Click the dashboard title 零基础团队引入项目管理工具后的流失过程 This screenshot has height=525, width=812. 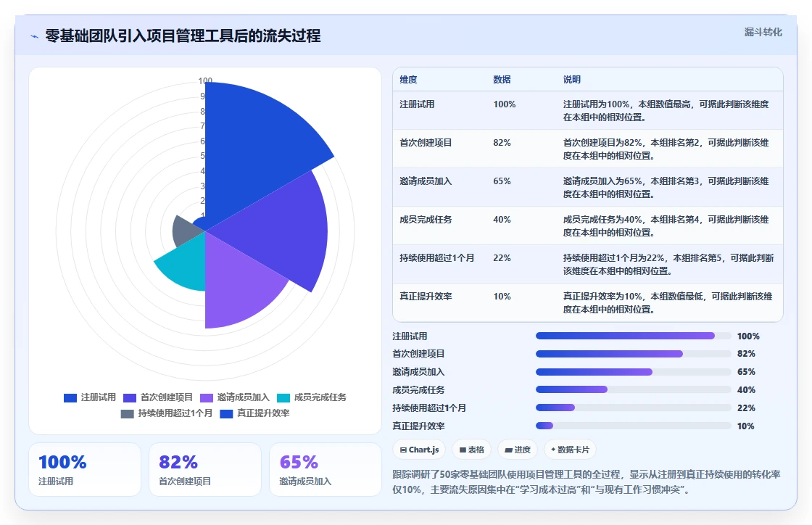tap(183, 36)
